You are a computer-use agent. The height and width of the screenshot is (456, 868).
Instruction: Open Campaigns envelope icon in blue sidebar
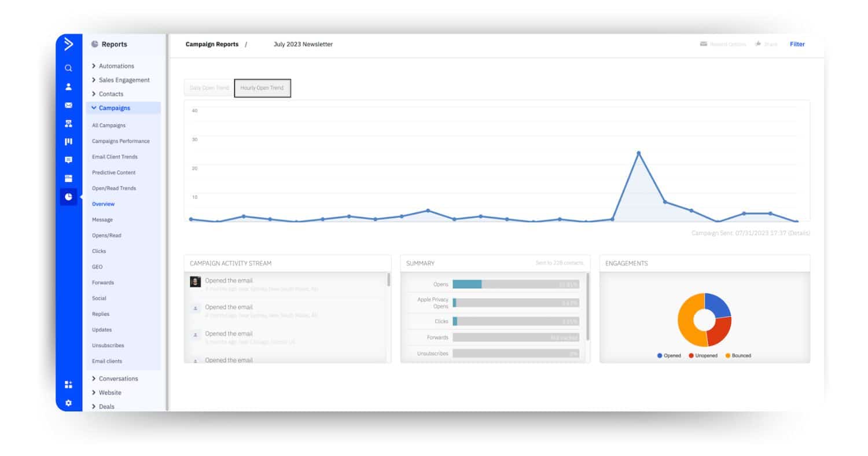[68, 105]
